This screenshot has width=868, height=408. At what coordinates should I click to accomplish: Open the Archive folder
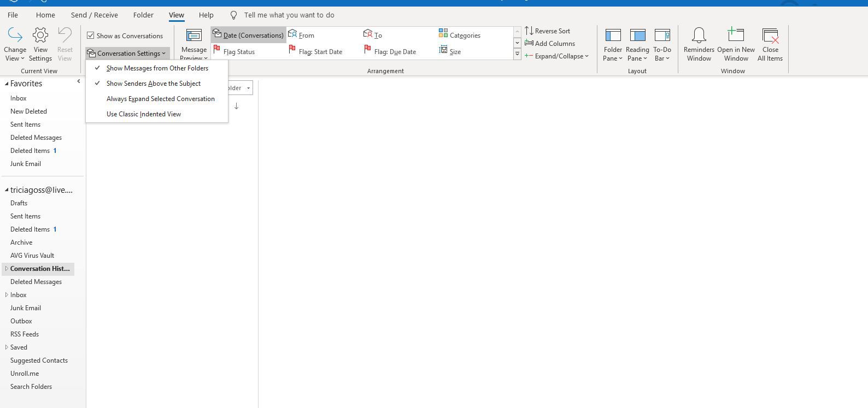(x=21, y=243)
